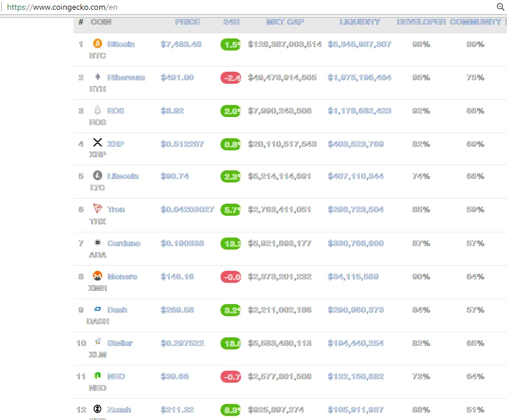The height and width of the screenshot is (420, 507).
Task: Open the Monero coin page link
Action: [x=122, y=277]
